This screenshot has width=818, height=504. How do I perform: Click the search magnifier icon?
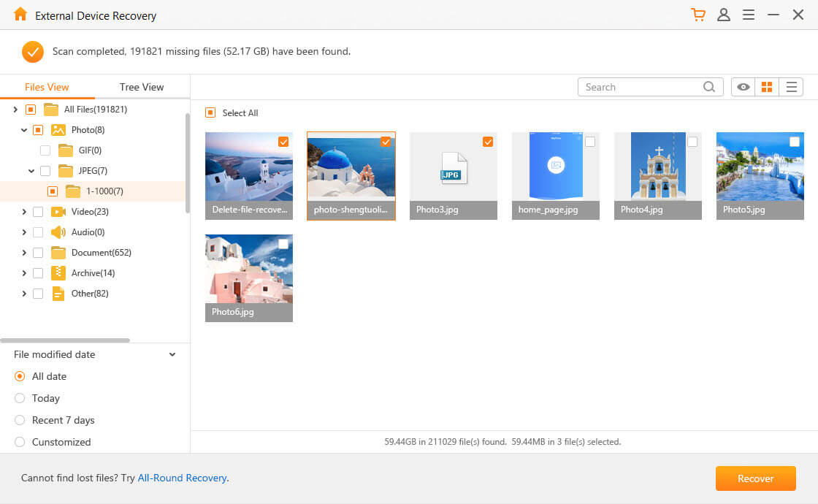[708, 86]
